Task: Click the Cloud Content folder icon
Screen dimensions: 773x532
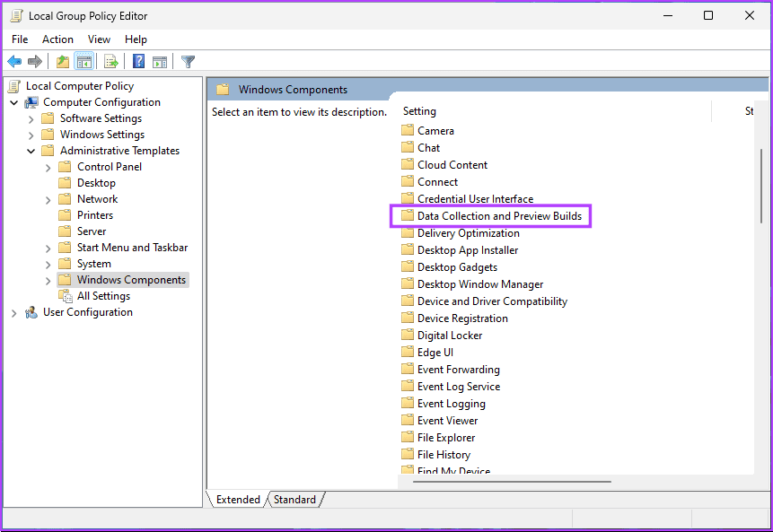Action: click(408, 164)
